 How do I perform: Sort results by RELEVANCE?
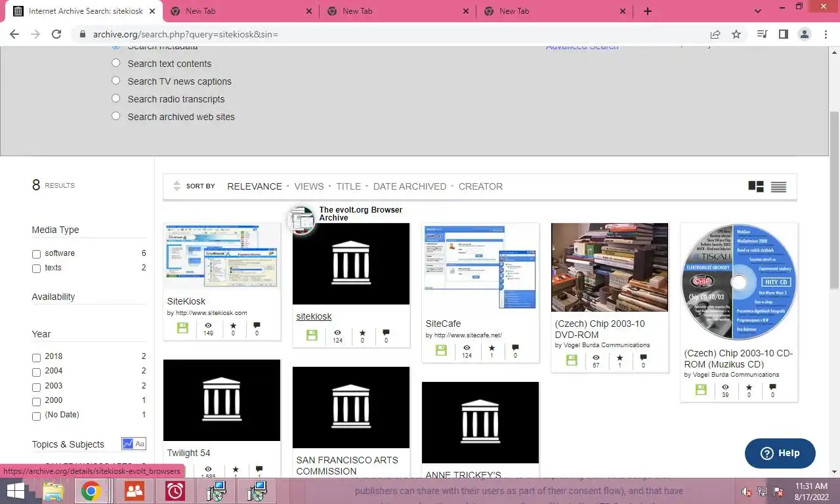click(x=255, y=186)
